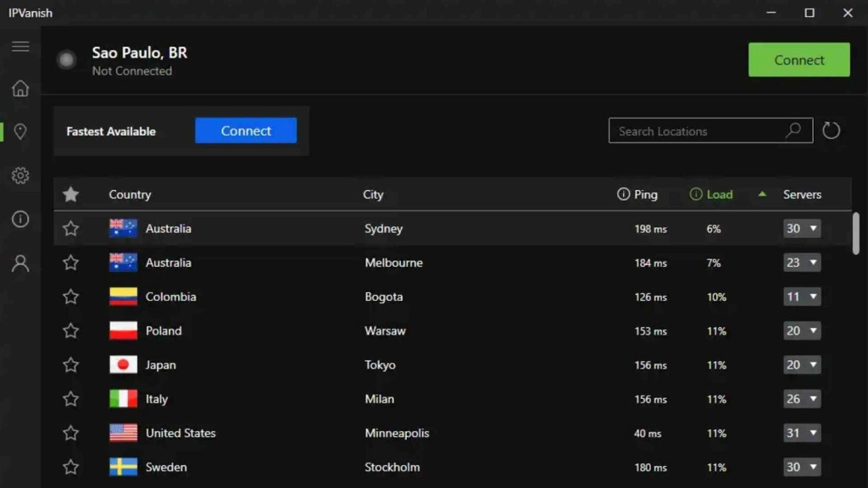Click the 6% load value

[714, 229]
